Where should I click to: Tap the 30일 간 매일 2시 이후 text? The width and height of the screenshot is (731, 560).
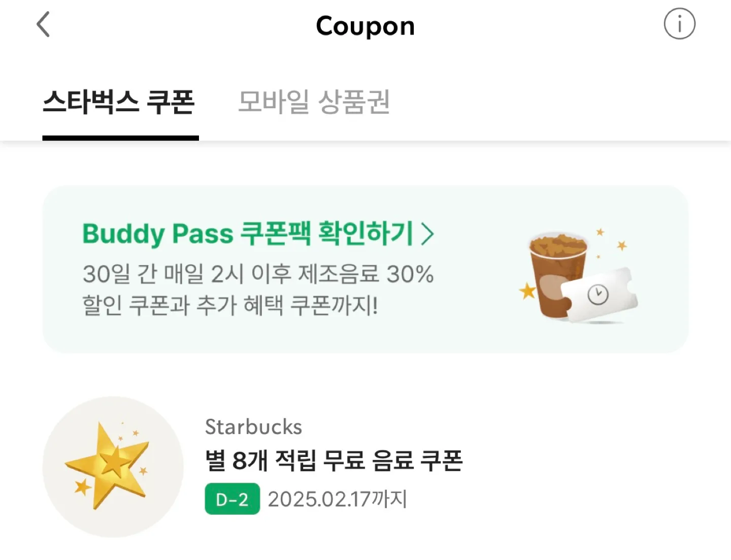coord(187,274)
